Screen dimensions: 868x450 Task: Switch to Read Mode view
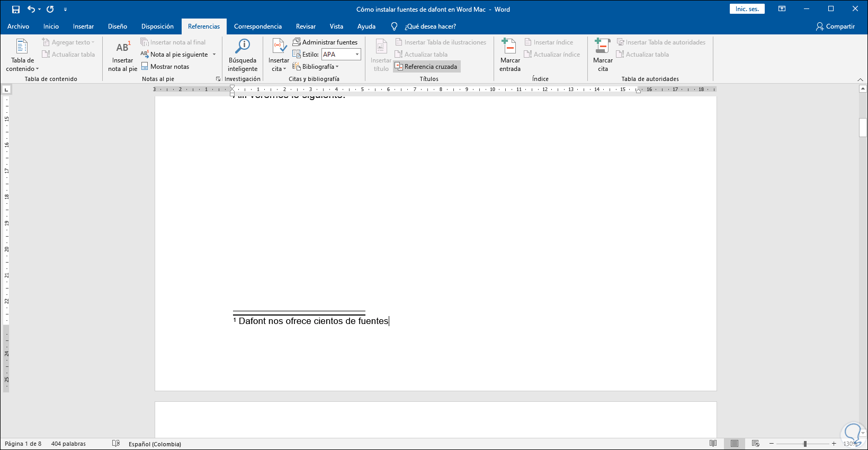(713, 444)
